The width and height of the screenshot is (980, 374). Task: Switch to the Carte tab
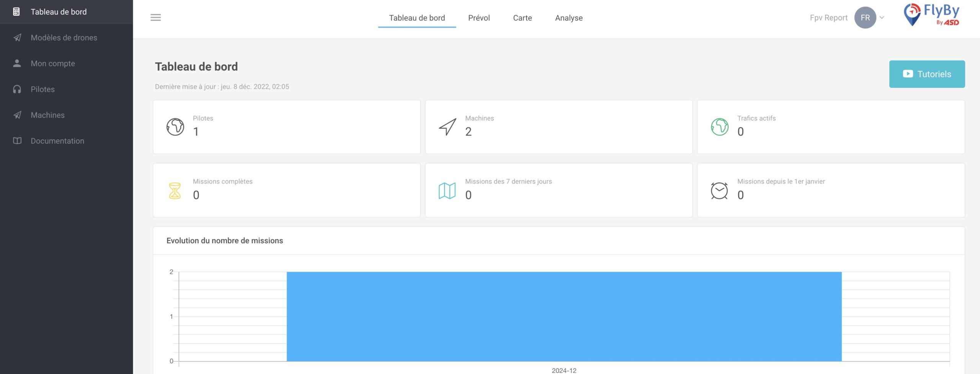pos(522,18)
